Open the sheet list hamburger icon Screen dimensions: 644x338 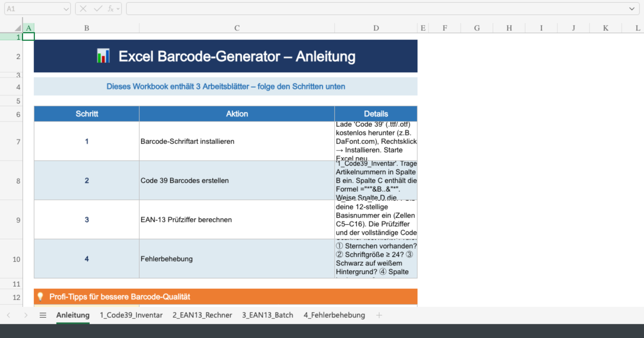(x=43, y=315)
